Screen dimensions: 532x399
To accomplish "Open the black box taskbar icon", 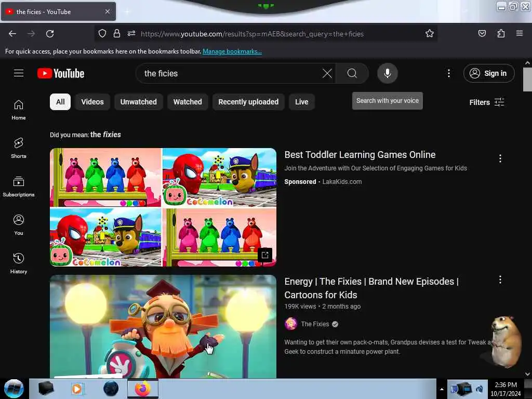I will (x=46, y=389).
